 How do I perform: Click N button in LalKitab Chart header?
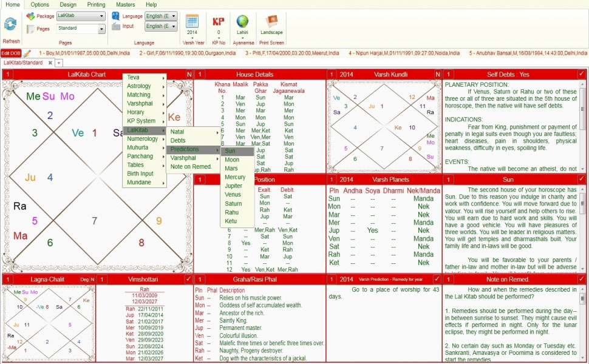[x=189, y=74]
